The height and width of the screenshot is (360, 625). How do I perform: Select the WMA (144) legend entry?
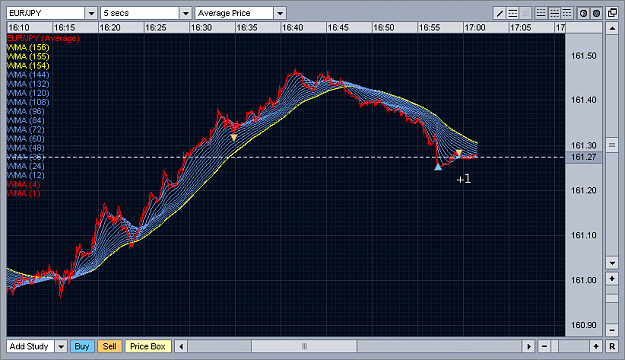coord(28,75)
